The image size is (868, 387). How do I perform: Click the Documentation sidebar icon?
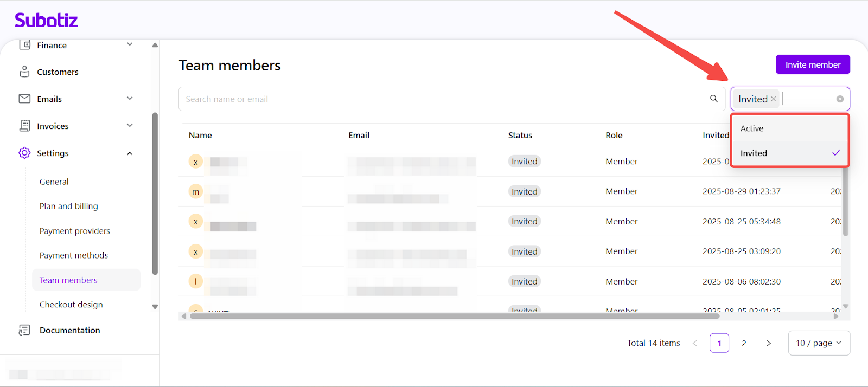click(x=24, y=330)
